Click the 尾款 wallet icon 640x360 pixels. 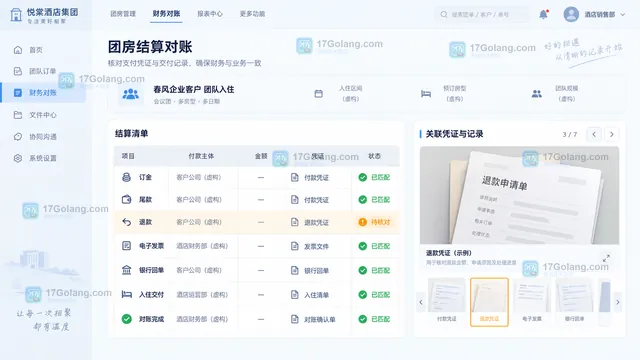click(x=127, y=199)
